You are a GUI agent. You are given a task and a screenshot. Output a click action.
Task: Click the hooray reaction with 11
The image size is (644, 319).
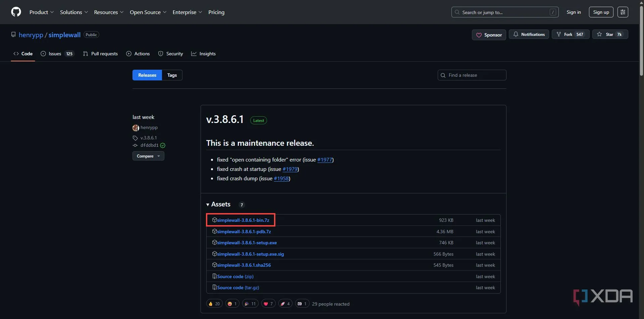point(250,304)
